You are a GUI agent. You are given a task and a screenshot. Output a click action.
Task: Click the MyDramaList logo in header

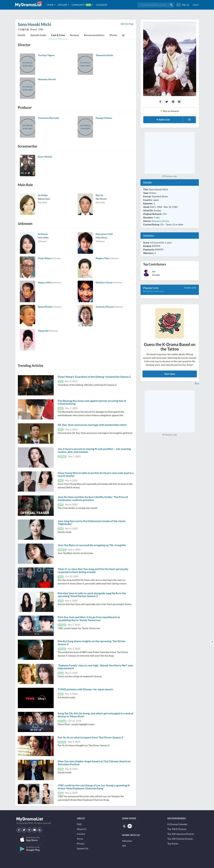(28, 5)
